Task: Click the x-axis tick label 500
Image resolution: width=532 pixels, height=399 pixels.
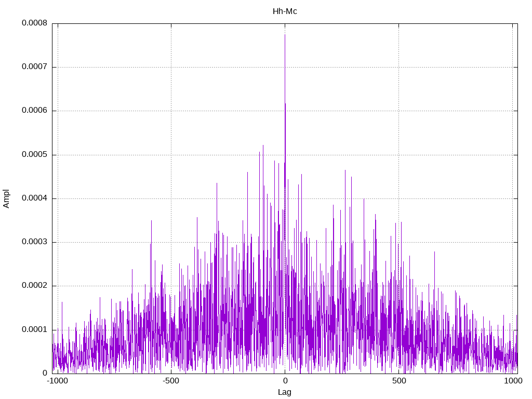Action: [x=399, y=381]
